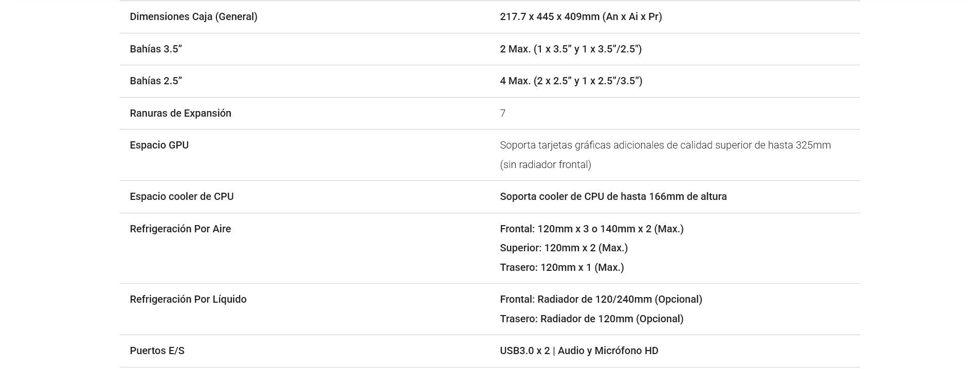Image resolution: width=980 pixels, height=369 pixels.
Task: Select the Frontal Radiador de 120/240mm line
Action: [601, 299]
